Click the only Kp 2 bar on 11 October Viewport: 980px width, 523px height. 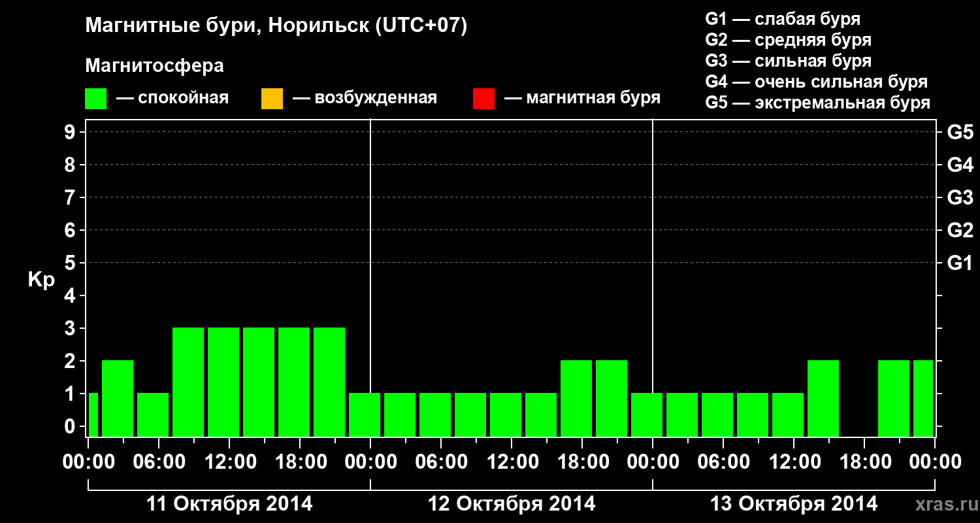click(x=118, y=398)
